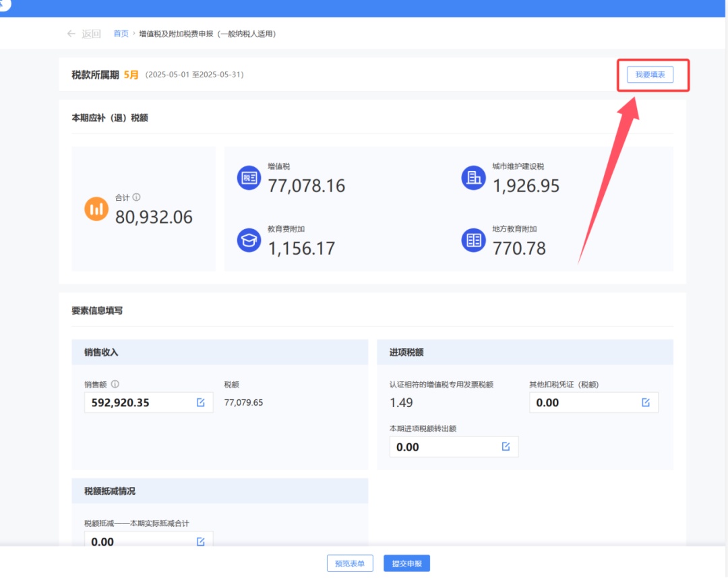728x578 pixels.
Task: Focus the 其他扣税凭证（税额）input field
Action: tap(583, 403)
